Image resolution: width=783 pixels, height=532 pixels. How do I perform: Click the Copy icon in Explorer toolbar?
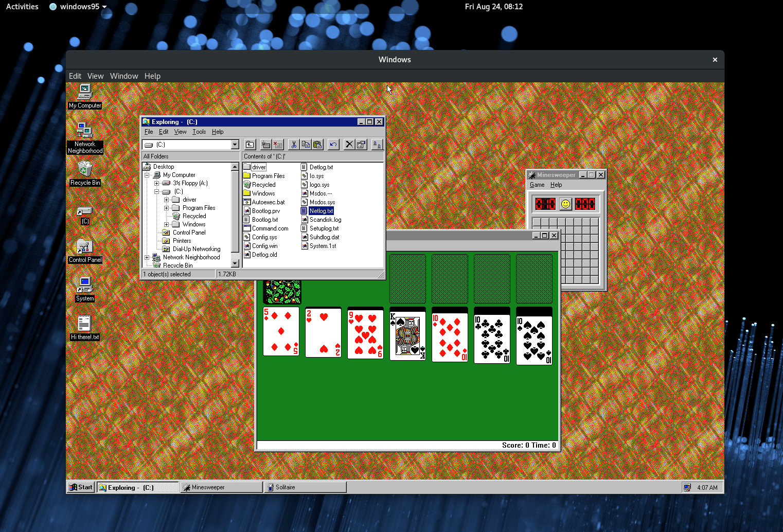[306, 145]
